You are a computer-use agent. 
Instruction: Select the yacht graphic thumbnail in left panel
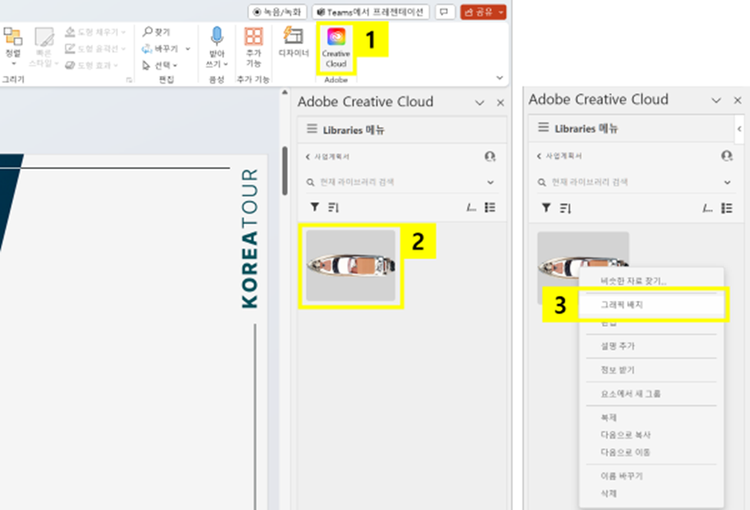(351, 266)
